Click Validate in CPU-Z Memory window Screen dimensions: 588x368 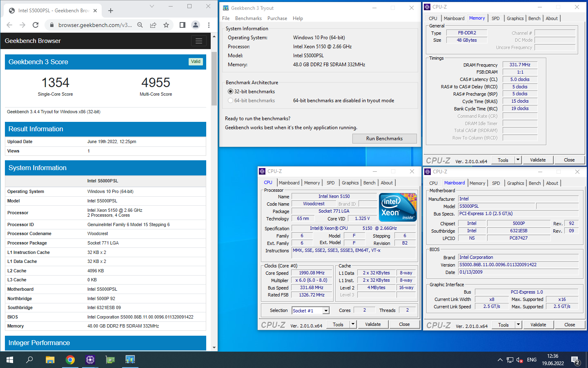pos(538,160)
